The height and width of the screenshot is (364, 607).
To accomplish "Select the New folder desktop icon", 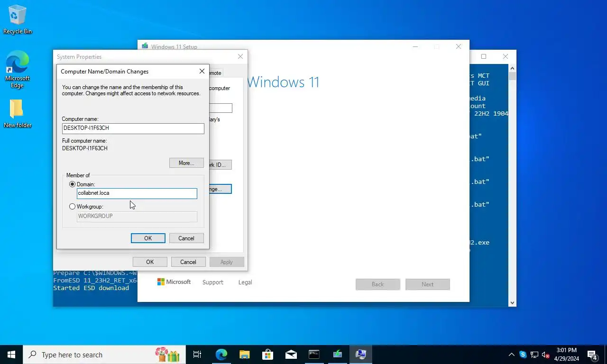I will click(17, 114).
